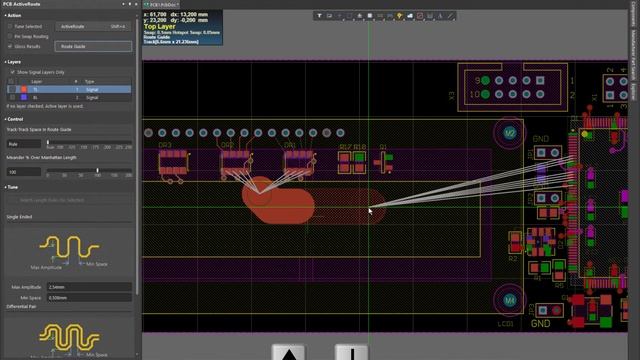Adjust the Meander % Over Manhattan slider
The width and height of the screenshot is (640, 360).
pyautogui.click(x=97, y=170)
